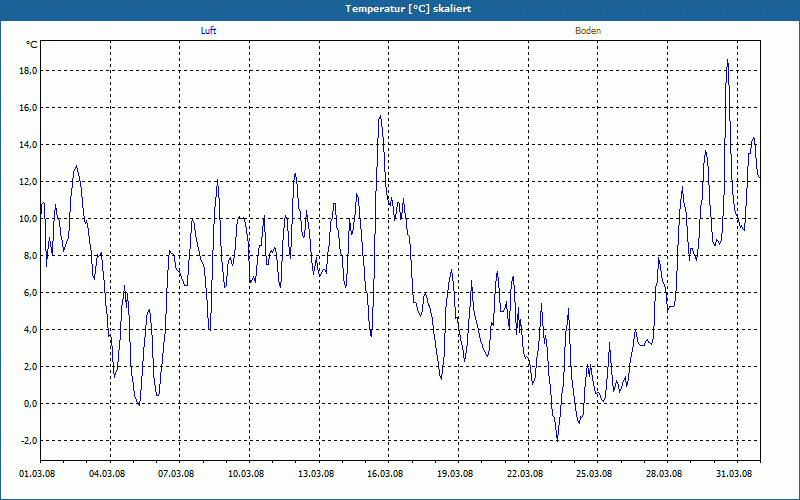Select the 8,0 y-axis value
Viewport: 800px width, 500px height.
click(31, 256)
